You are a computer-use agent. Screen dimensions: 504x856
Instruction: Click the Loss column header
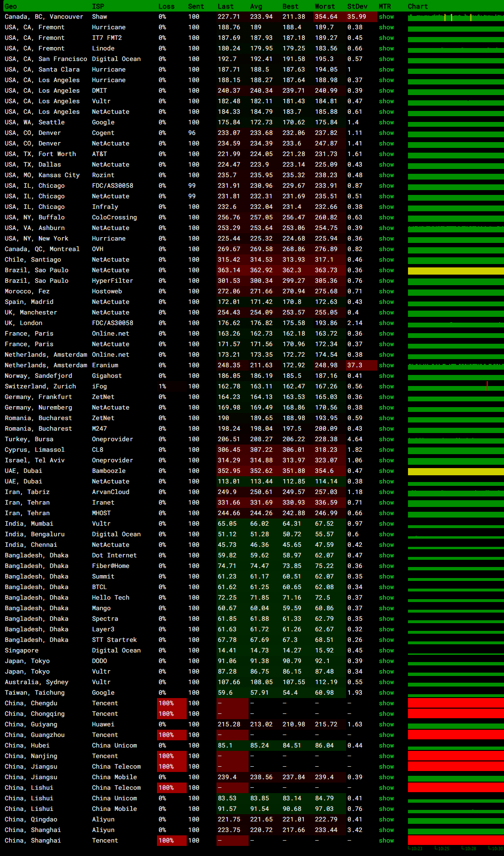point(166,6)
